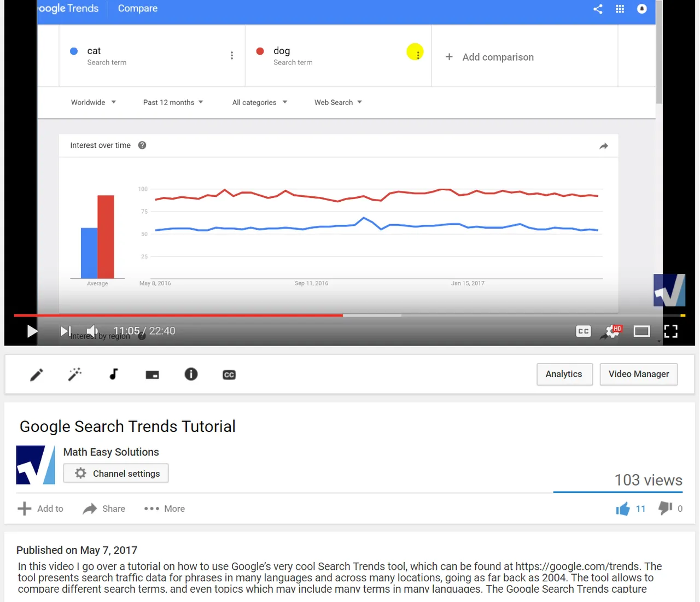
Task: Open the Math Easy Solutions channel link
Action: 111,452
